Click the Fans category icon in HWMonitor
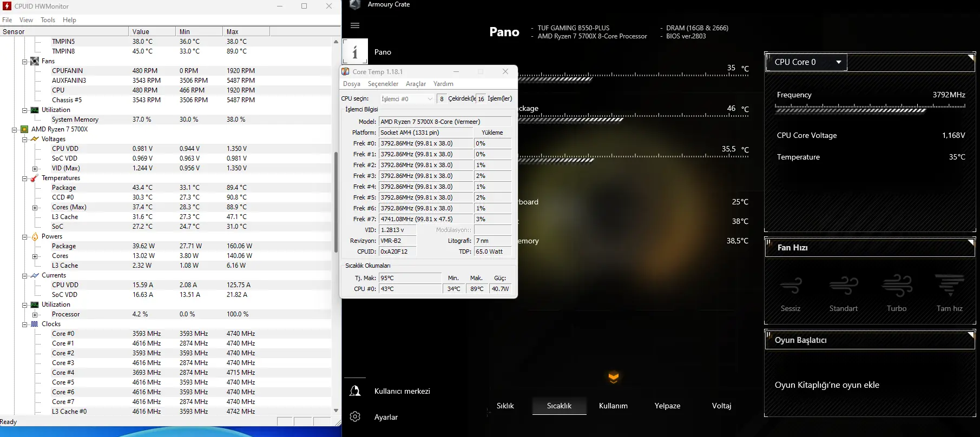 point(35,61)
